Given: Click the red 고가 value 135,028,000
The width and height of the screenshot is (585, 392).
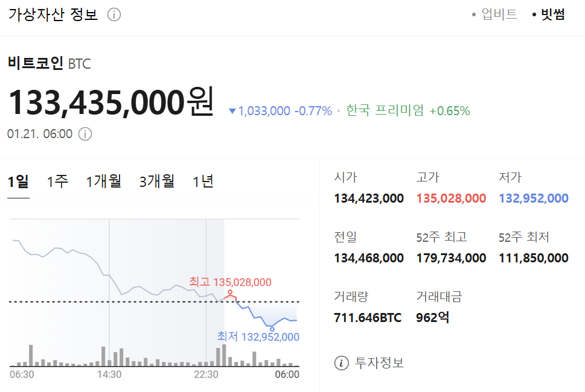Looking at the screenshot, I should click(451, 198).
